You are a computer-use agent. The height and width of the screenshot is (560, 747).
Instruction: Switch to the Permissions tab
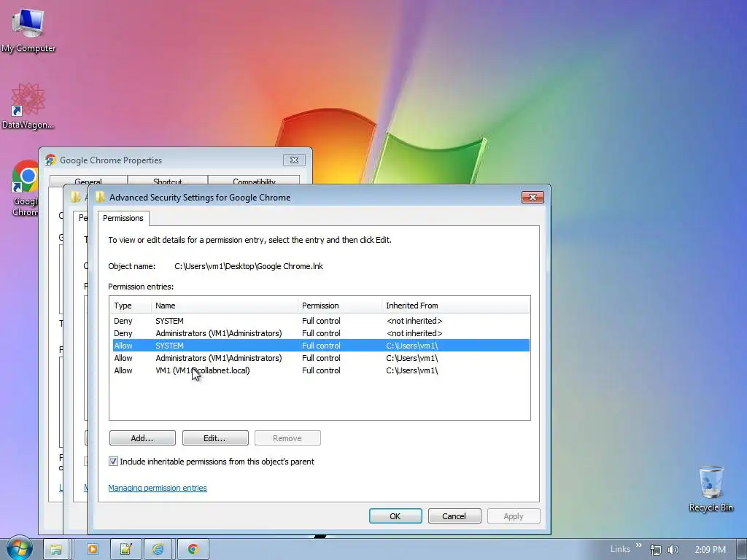pos(123,218)
